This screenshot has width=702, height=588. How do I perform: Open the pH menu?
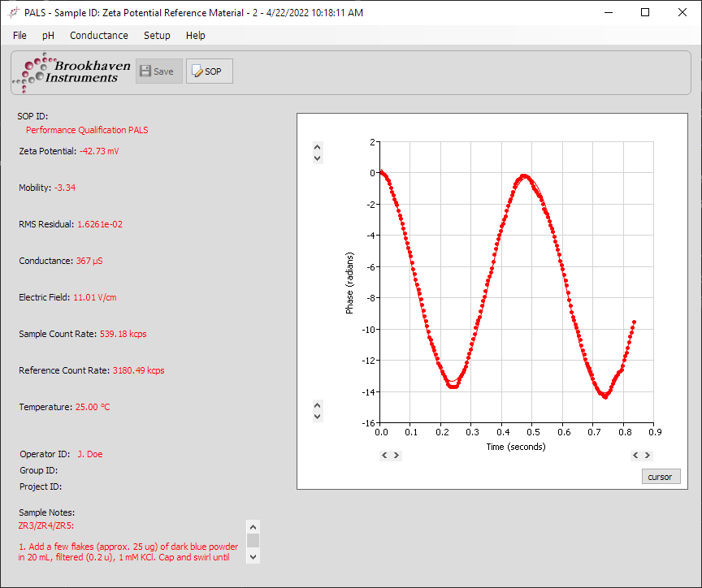pyautogui.click(x=49, y=36)
